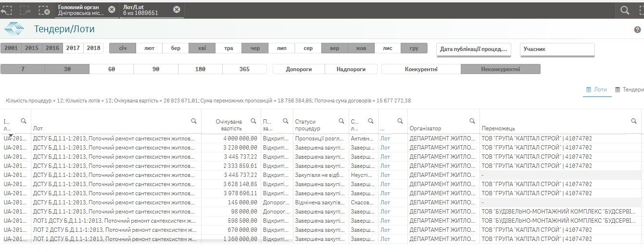Toggle the Допороги filter
This screenshot has height=252, width=644.
298,69
